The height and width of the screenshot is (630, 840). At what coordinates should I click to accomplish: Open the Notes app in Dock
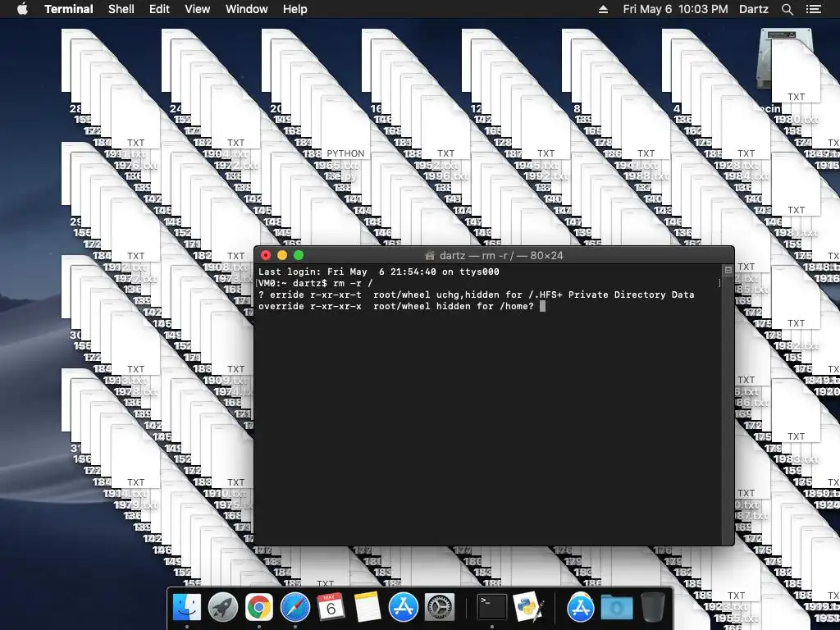point(367,608)
